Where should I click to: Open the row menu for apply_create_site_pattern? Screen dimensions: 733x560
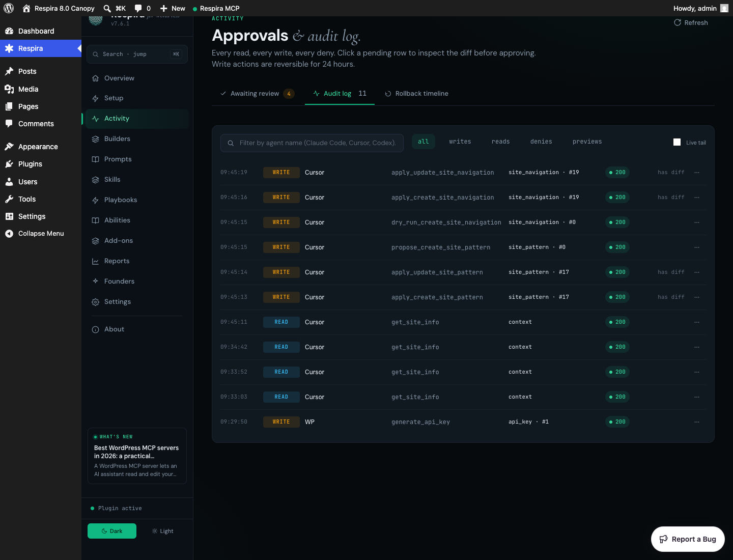click(697, 297)
